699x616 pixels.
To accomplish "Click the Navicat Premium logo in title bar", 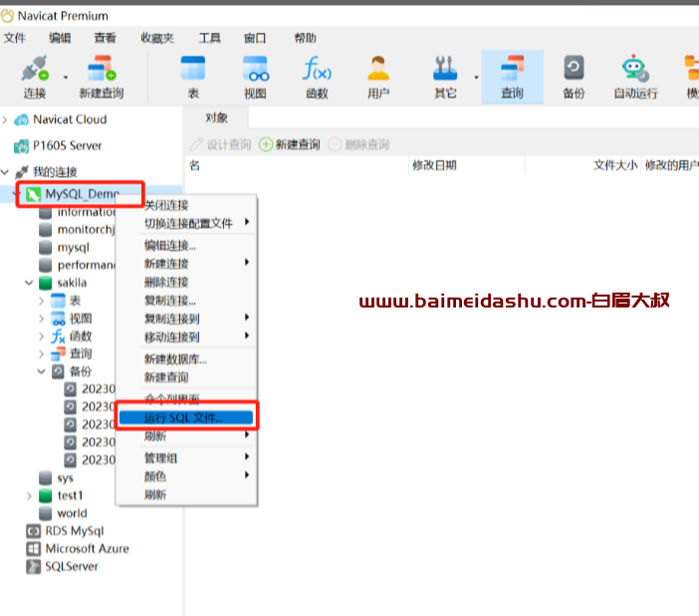I will click(x=8, y=16).
